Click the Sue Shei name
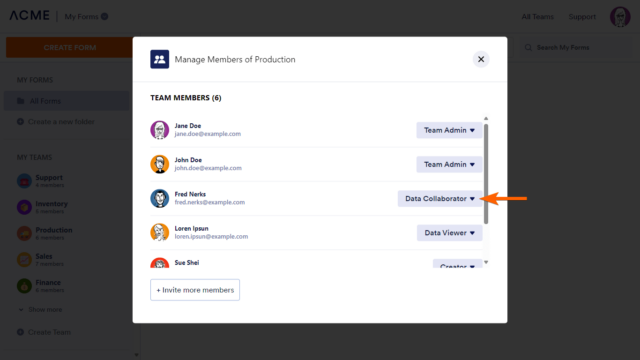640x360 pixels. pyautogui.click(x=187, y=262)
